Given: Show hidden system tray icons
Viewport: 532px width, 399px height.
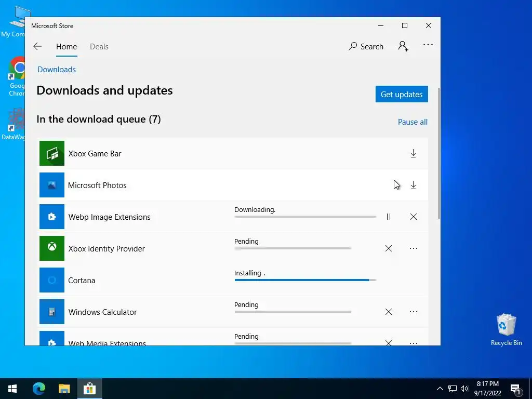Looking at the screenshot, I should (440, 389).
